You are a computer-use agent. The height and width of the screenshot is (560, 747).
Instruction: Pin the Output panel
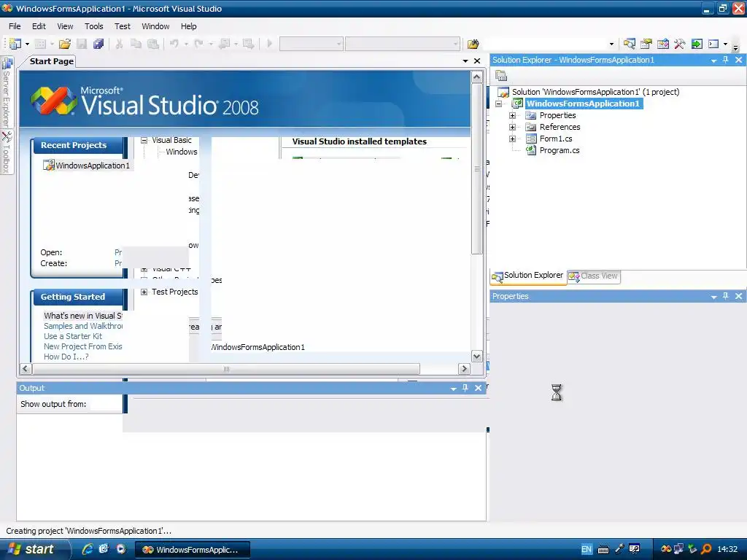click(465, 388)
